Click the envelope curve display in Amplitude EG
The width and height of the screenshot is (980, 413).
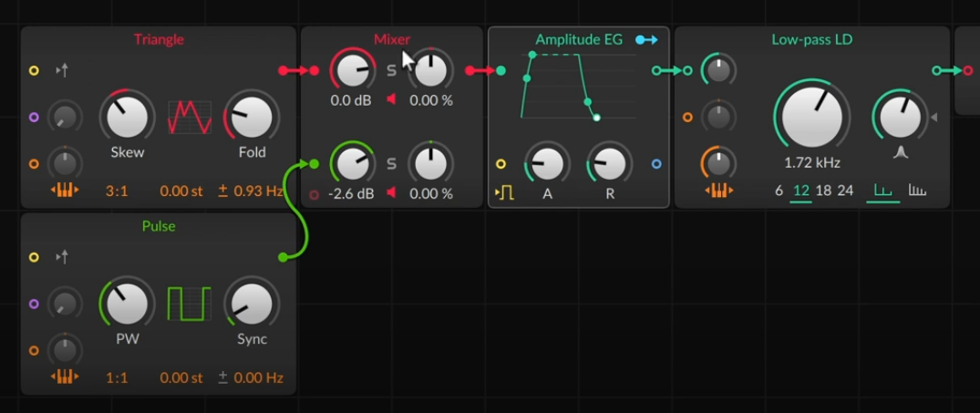click(x=565, y=87)
